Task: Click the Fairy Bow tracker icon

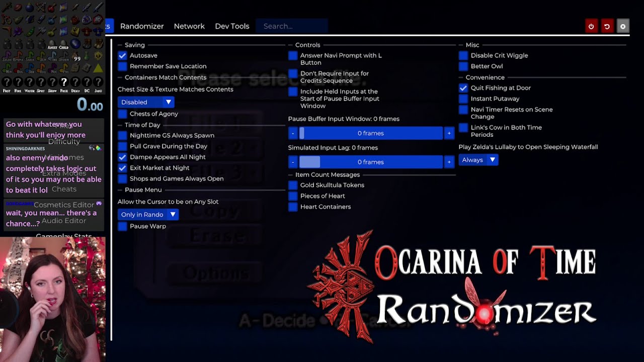Action: pos(41,7)
